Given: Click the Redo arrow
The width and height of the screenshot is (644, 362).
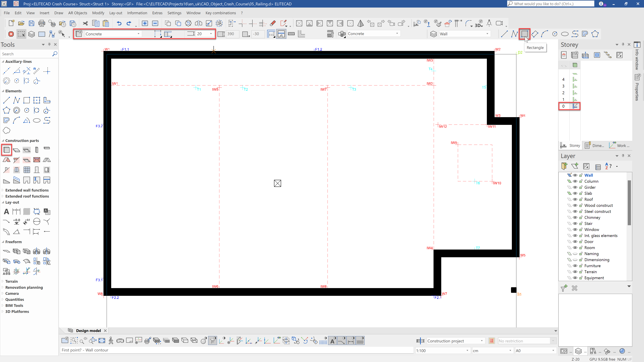Looking at the screenshot, I should pos(129,23).
